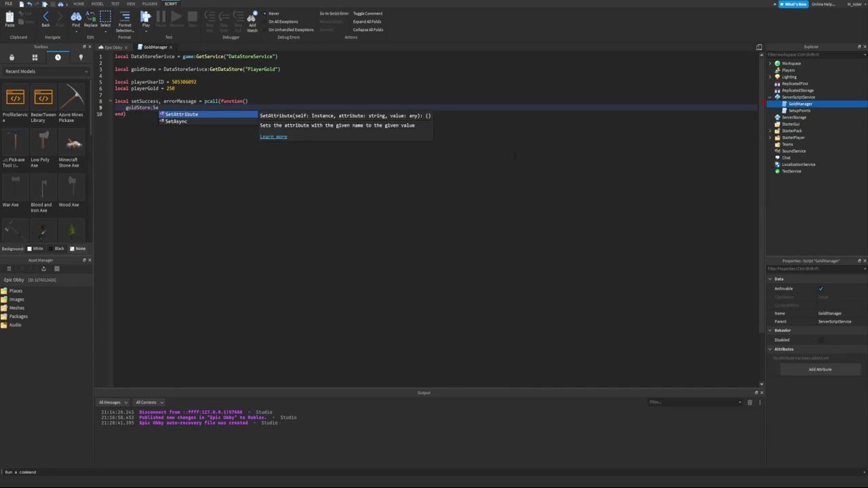Click the Add Watch debugger icon
868x488 pixels.
coord(252,16)
